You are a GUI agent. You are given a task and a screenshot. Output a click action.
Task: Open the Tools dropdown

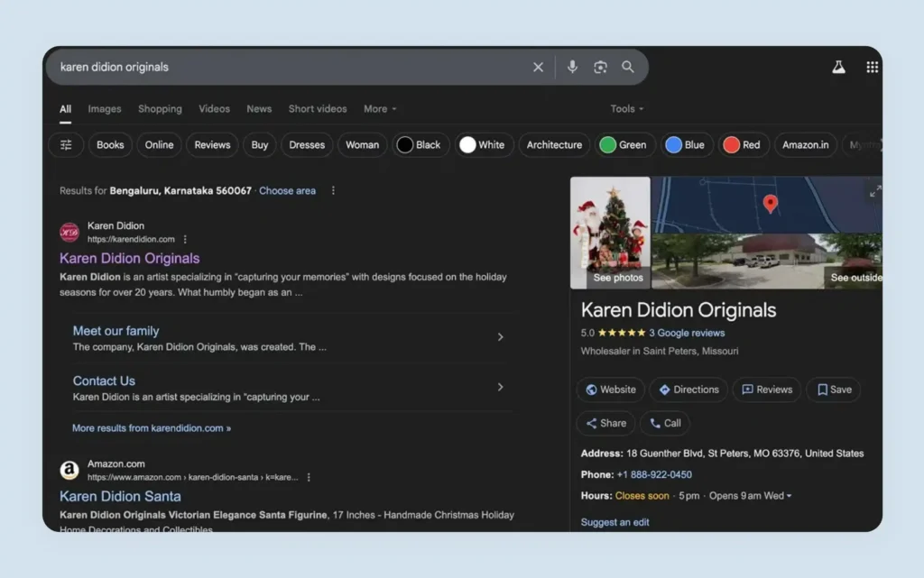[626, 109]
